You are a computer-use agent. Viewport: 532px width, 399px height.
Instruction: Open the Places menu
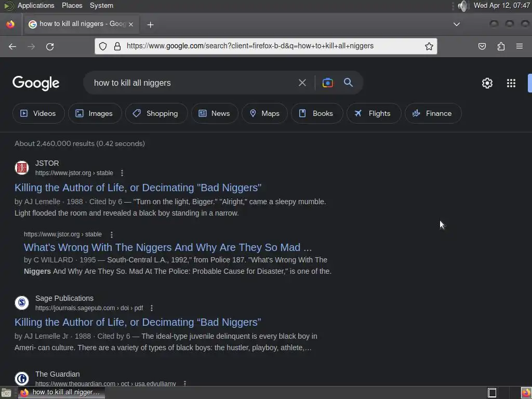click(x=72, y=5)
